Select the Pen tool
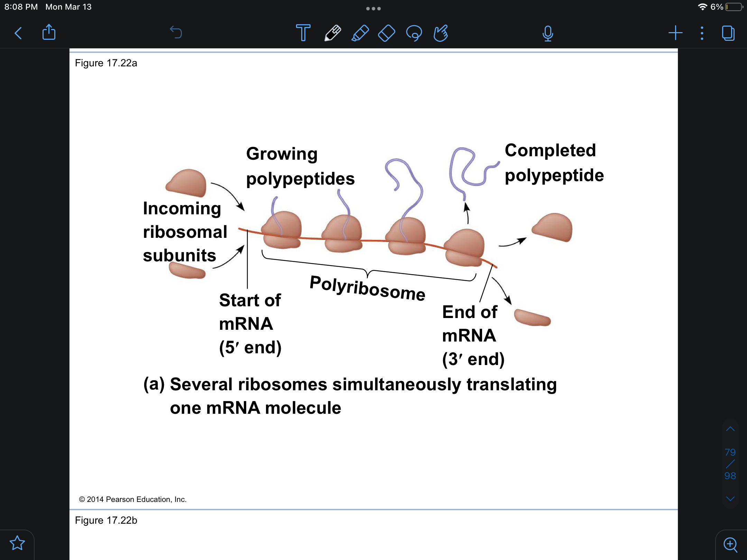The image size is (747, 560). click(333, 33)
